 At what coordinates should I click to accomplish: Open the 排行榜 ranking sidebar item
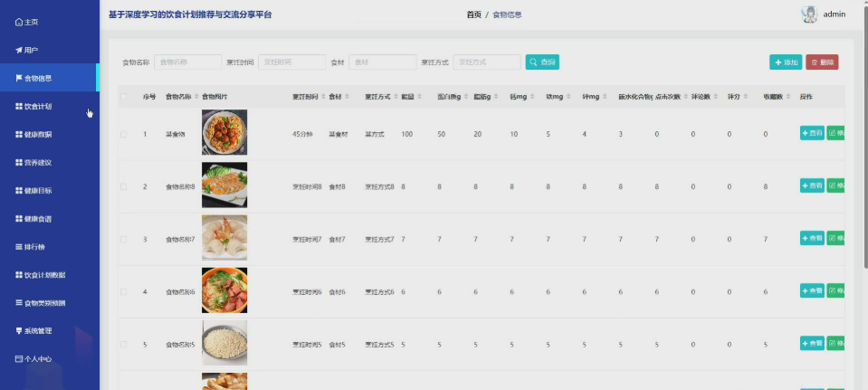point(50,247)
